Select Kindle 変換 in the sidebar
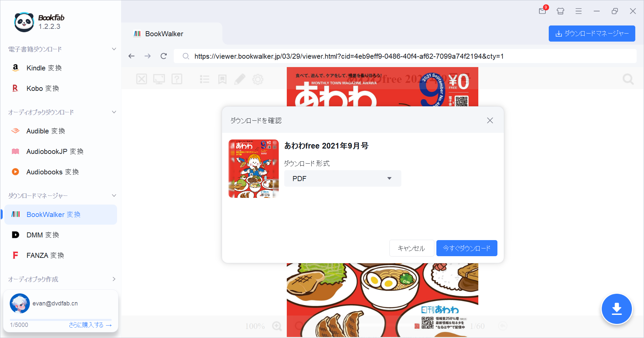The image size is (644, 338). [44, 68]
